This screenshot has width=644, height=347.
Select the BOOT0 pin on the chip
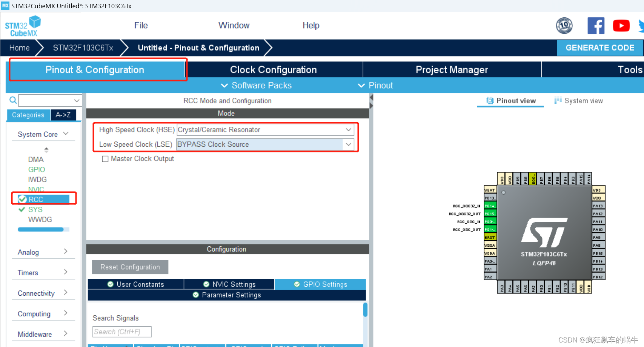pos(533,179)
